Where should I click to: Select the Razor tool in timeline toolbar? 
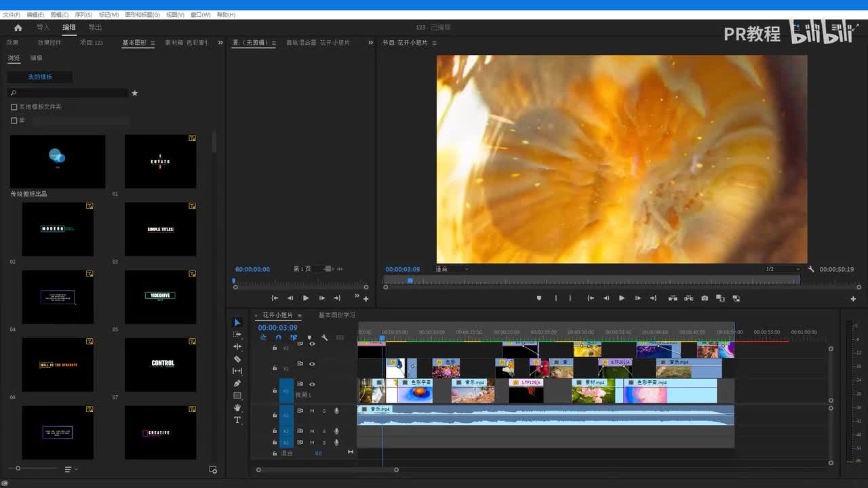click(237, 359)
